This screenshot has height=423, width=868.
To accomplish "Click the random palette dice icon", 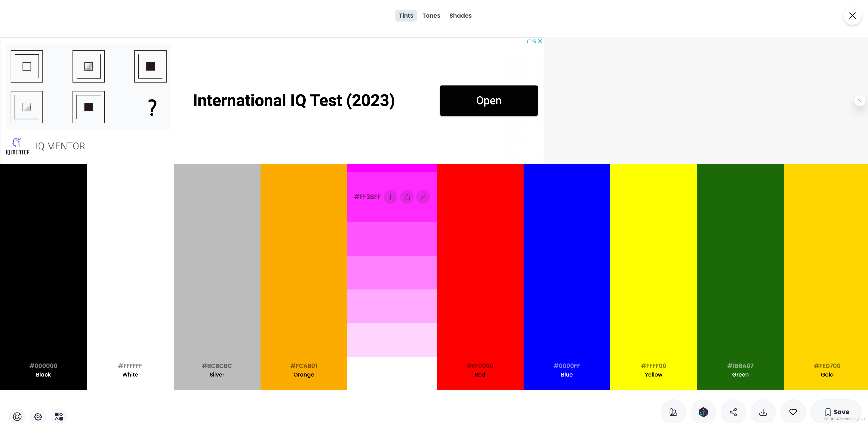I will tap(703, 412).
